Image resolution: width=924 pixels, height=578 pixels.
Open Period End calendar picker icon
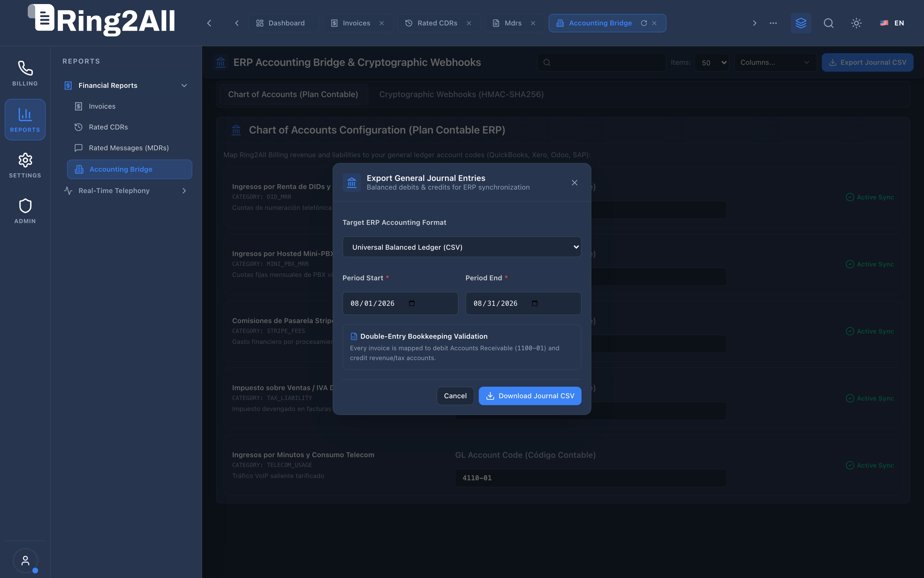click(534, 303)
